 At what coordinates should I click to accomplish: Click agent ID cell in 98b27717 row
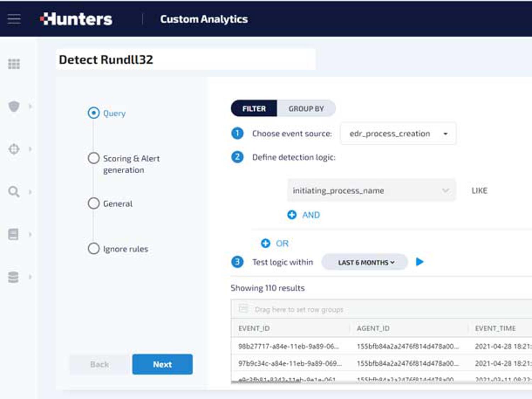click(x=408, y=346)
